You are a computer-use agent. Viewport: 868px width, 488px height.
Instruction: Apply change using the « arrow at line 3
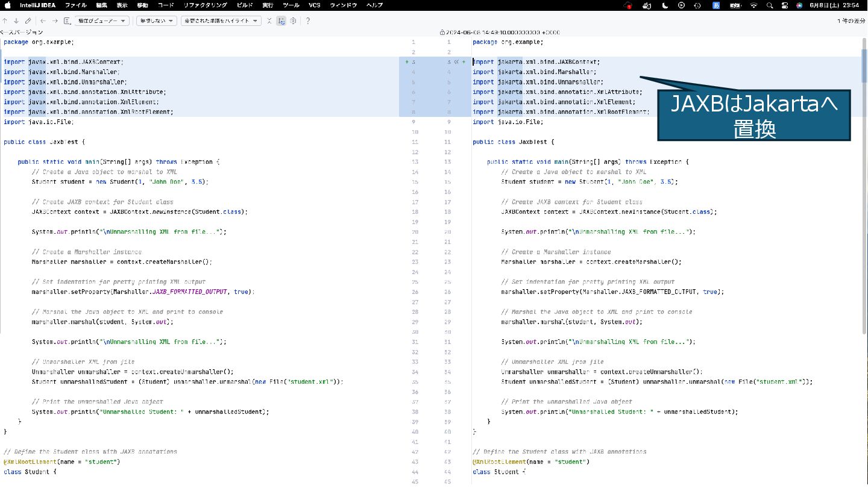click(x=456, y=62)
